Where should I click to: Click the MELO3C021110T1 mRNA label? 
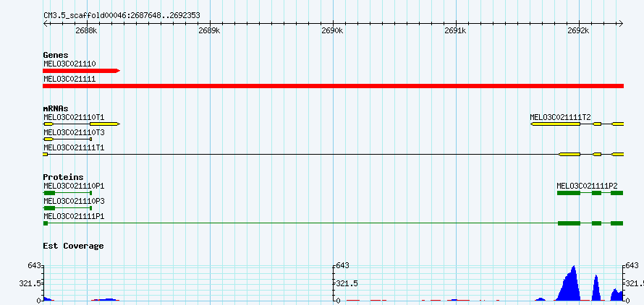click(74, 117)
